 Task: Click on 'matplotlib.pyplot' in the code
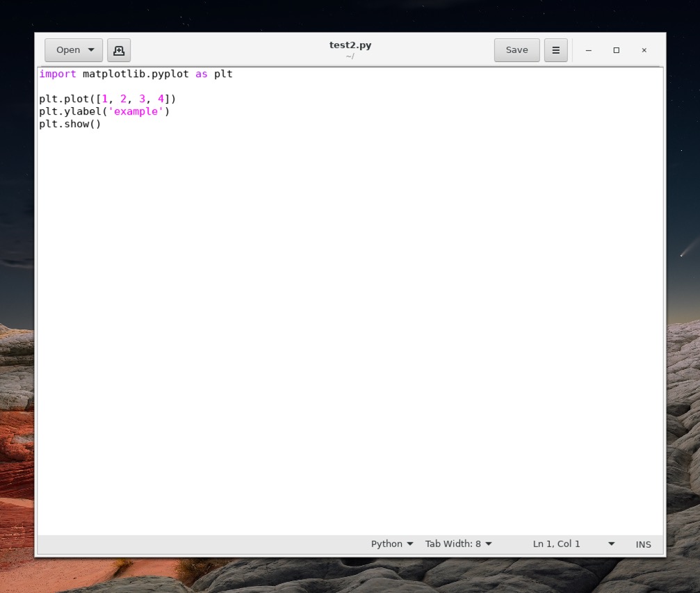click(x=136, y=74)
